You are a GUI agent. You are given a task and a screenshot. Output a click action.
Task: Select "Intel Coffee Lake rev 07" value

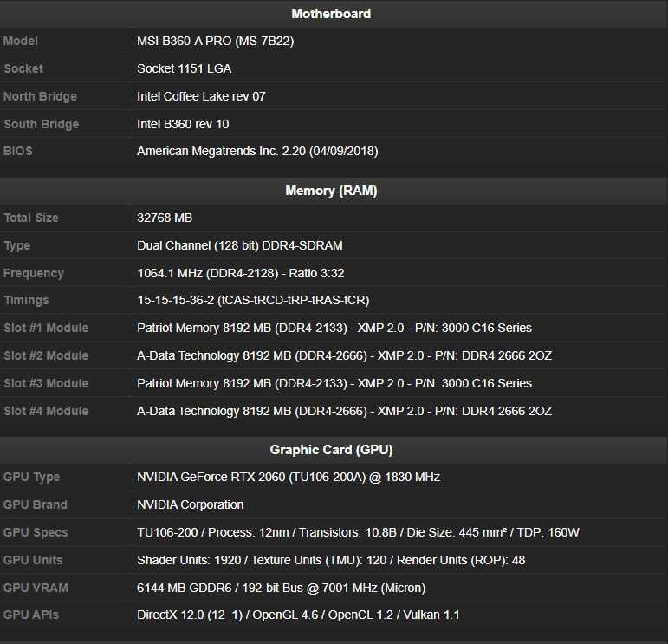pyautogui.click(x=201, y=97)
